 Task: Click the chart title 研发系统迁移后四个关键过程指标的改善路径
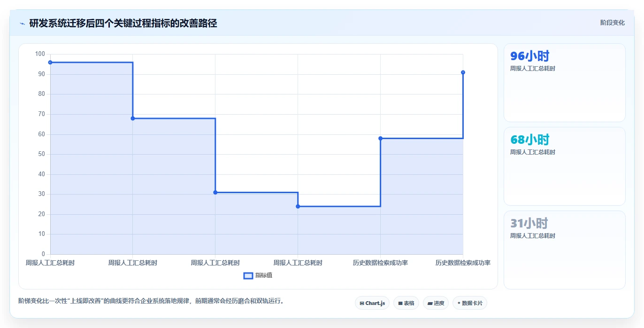click(123, 23)
